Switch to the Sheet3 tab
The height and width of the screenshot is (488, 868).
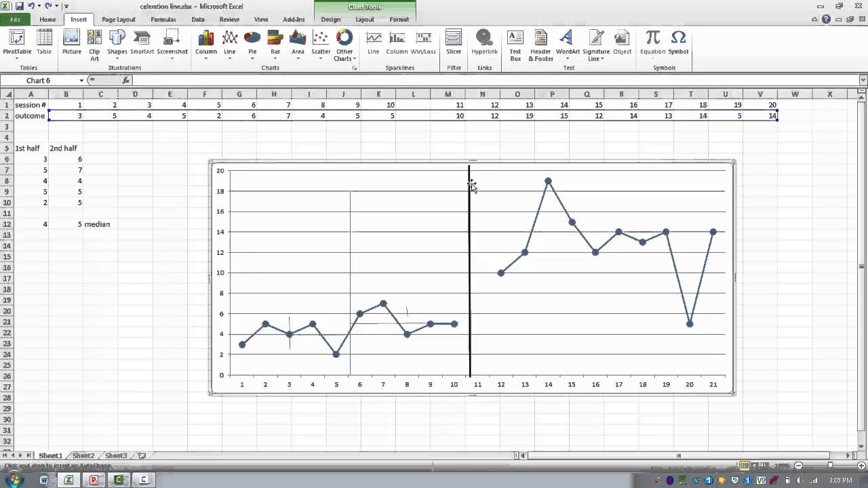pyautogui.click(x=116, y=455)
